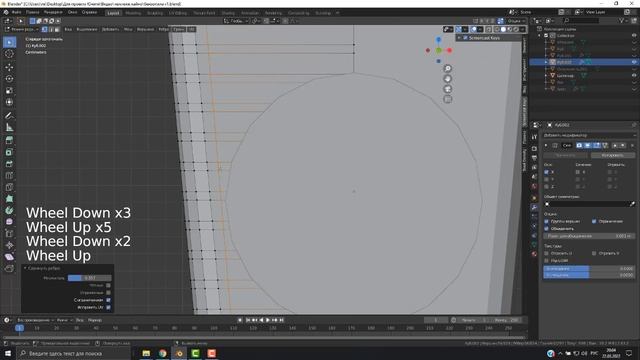Switch perspective/orthographic view gizmo icon
640x360 pixels.
pos(448,99)
